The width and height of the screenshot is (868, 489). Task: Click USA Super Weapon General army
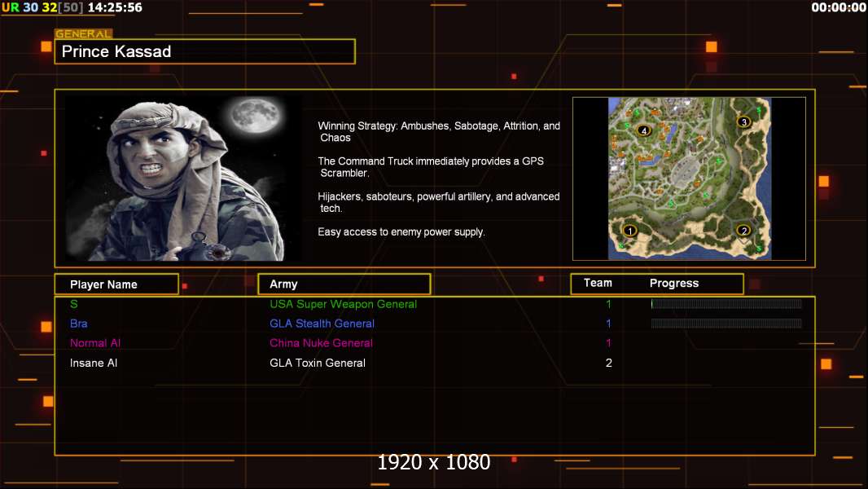point(344,304)
